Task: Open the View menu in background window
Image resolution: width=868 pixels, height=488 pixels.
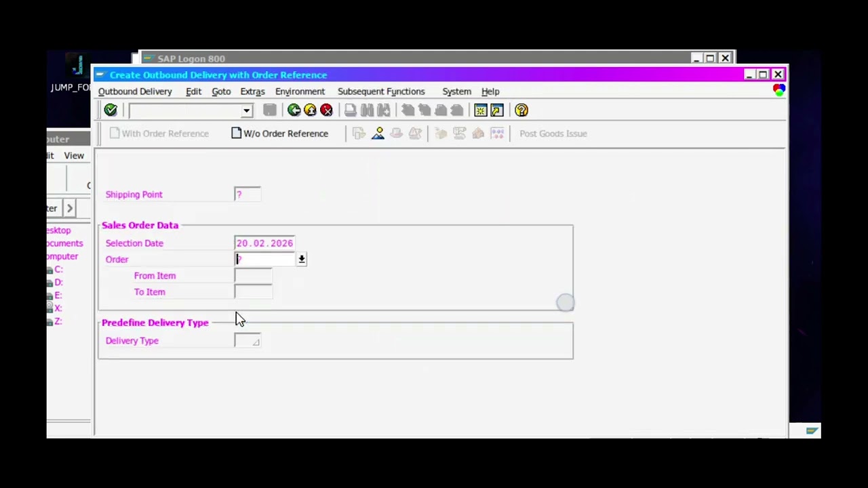Action: tap(74, 156)
